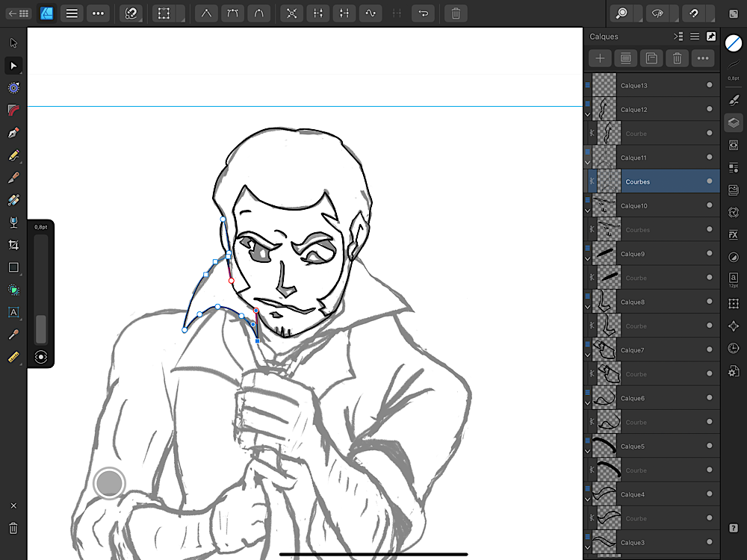The height and width of the screenshot is (560, 747).
Task: Activate the Artistic Text tool
Action: (x=13, y=312)
